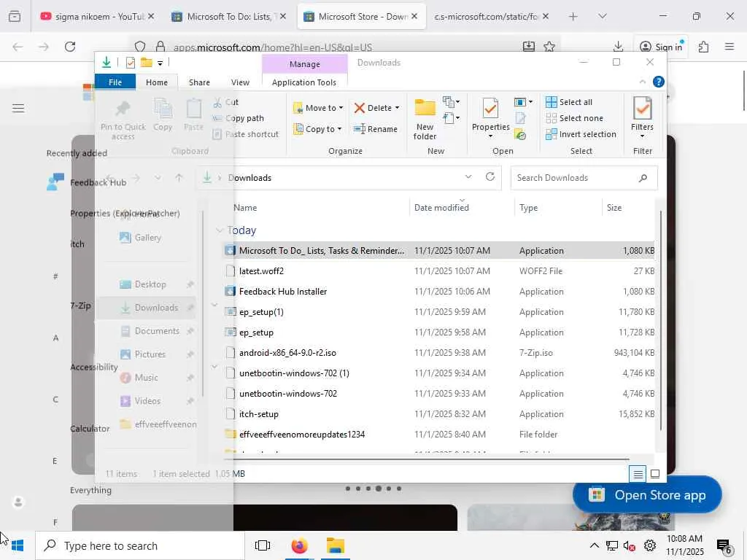
Task: Create a New folder
Action: coord(425,119)
